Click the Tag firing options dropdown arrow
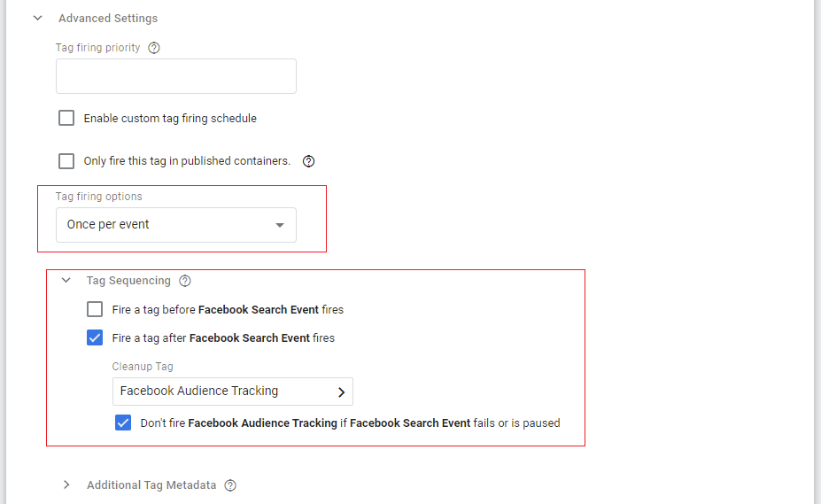821x504 pixels. click(x=280, y=225)
